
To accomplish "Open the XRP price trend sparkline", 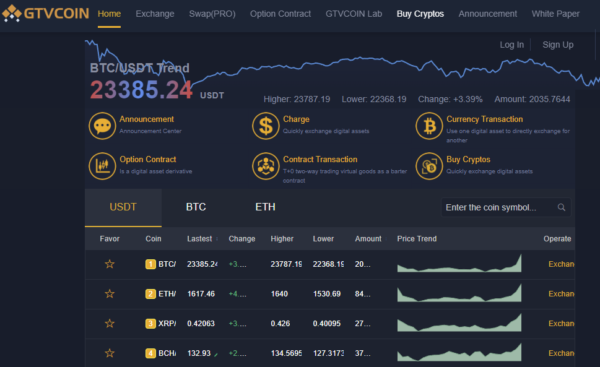I will pos(459,323).
